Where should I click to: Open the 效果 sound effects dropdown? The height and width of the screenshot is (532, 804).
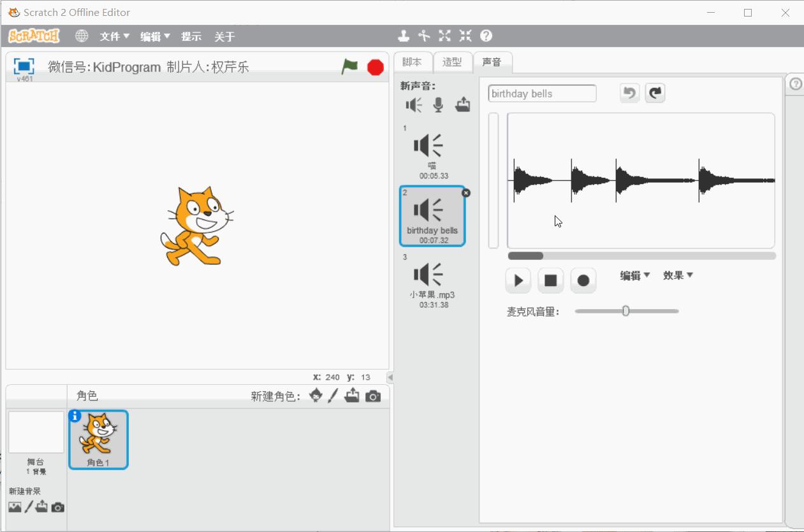pyautogui.click(x=678, y=275)
